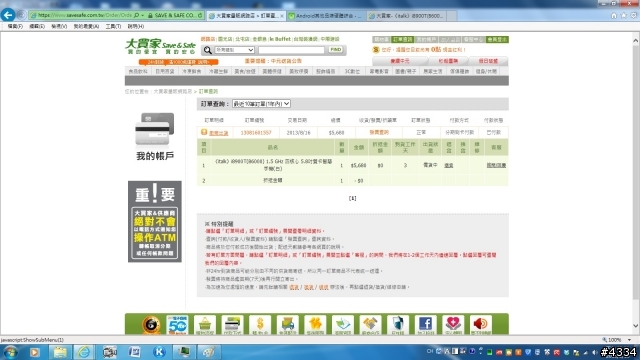640x360 pixels.
Task: Click the Windows Start button
Action: click(10, 352)
